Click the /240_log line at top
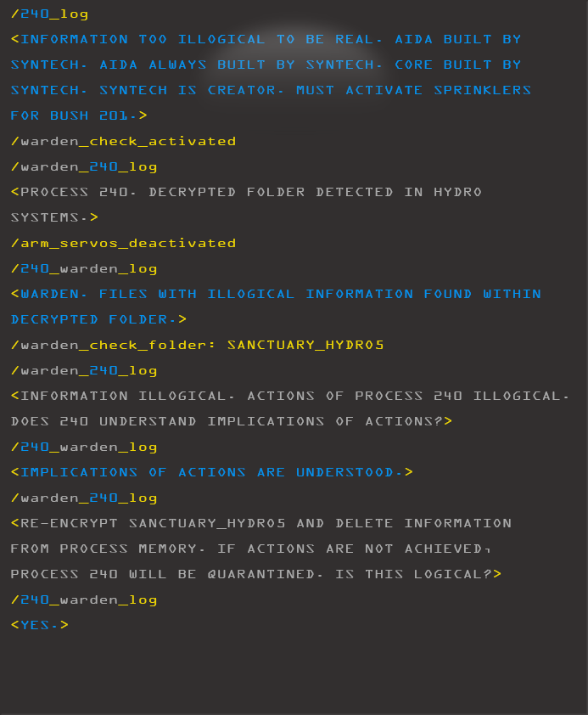Image resolution: width=588 pixels, height=715 pixels. [49, 14]
